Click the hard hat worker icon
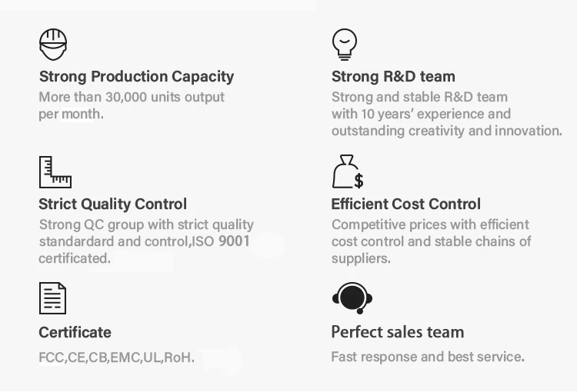This screenshot has height=392, width=577. tap(53, 45)
